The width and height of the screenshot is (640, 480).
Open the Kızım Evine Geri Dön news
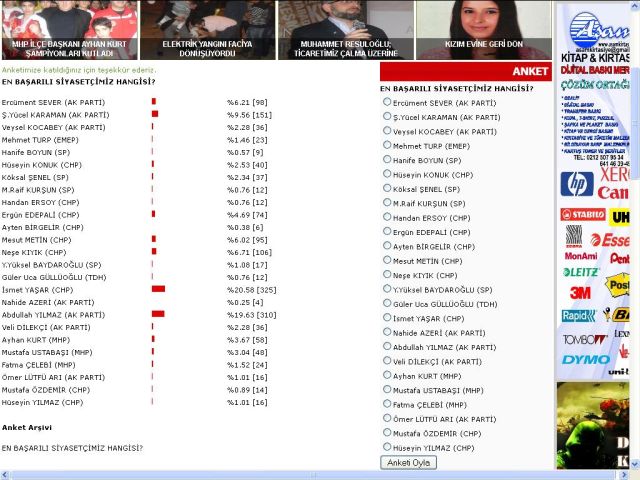(x=483, y=30)
